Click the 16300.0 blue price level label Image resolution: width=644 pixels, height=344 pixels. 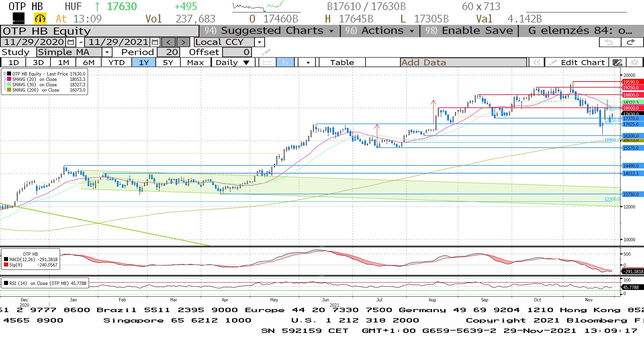[x=633, y=136]
